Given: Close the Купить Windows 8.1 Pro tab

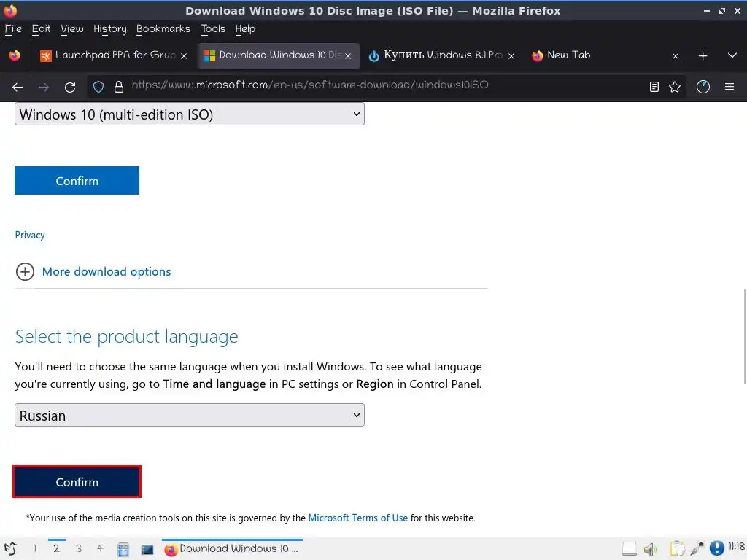Looking at the screenshot, I should click(x=511, y=55).
